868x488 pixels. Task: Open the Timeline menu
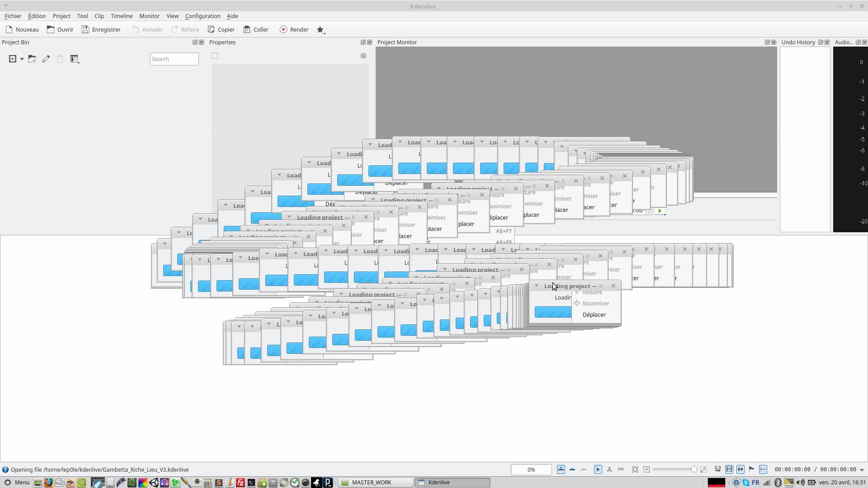click(122, 16)
